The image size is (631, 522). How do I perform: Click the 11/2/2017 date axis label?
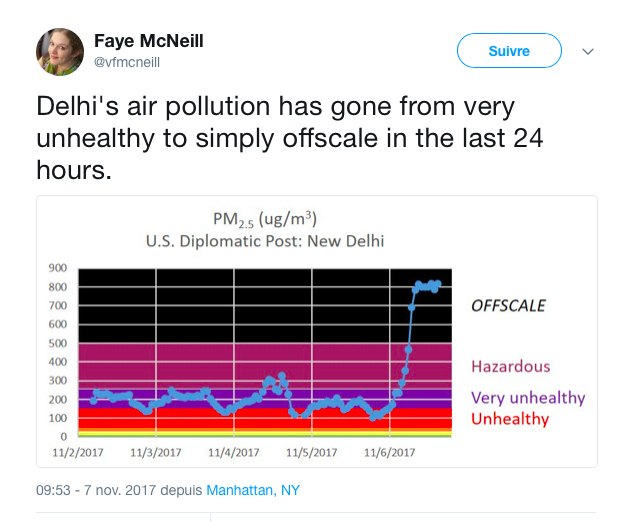click(x=78, y=453)
